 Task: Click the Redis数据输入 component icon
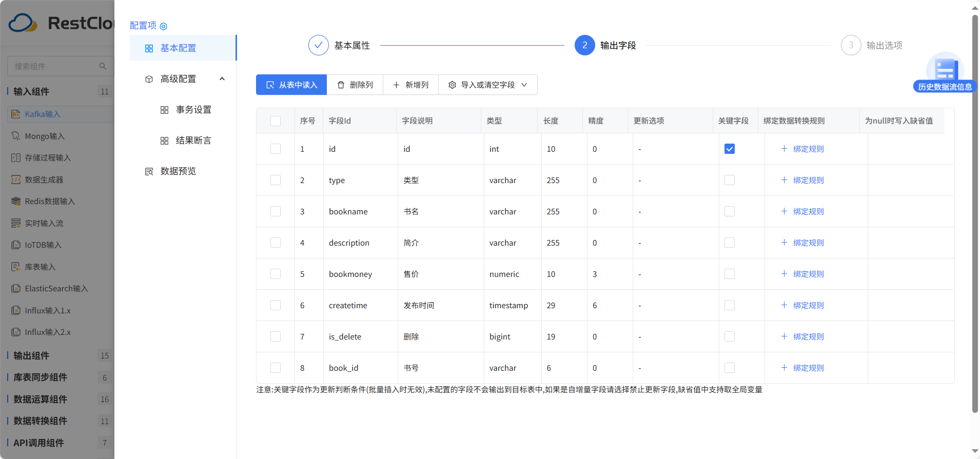(x=16, y=201)
